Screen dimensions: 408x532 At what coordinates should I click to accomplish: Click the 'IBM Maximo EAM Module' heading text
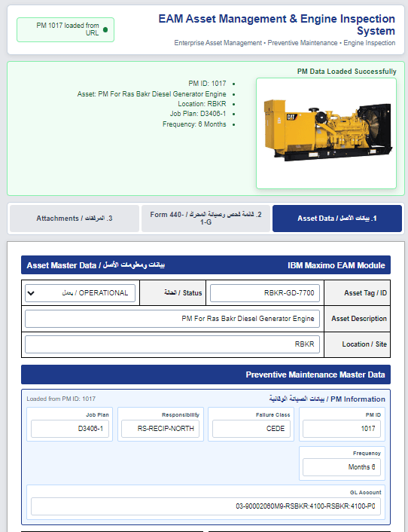[x=336, y=265]
